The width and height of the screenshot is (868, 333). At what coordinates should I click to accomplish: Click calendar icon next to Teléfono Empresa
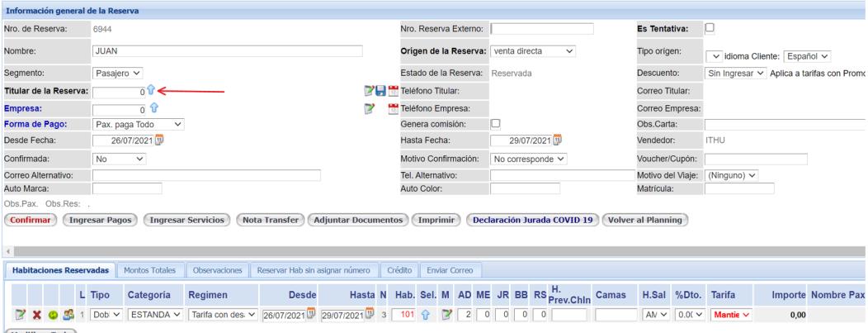[x=393, y=108]
